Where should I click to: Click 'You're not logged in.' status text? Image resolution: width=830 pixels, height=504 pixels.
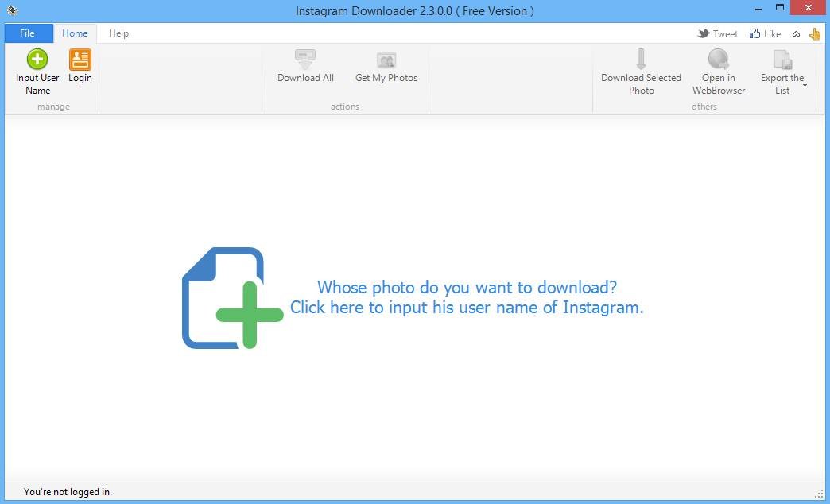tap(68, 492)
